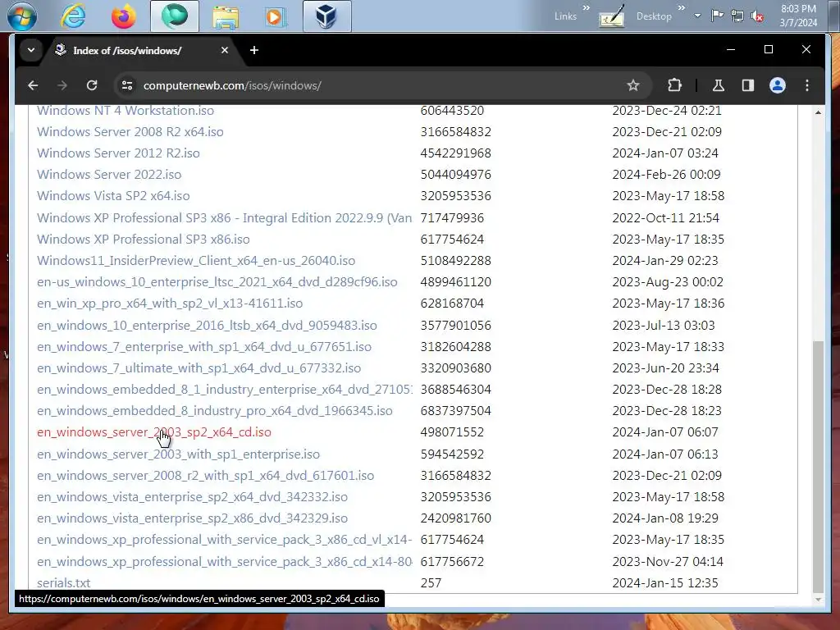Open the Windows Start orb
Viewport: 840px width, 630px height.
click(x=22, y=16)
